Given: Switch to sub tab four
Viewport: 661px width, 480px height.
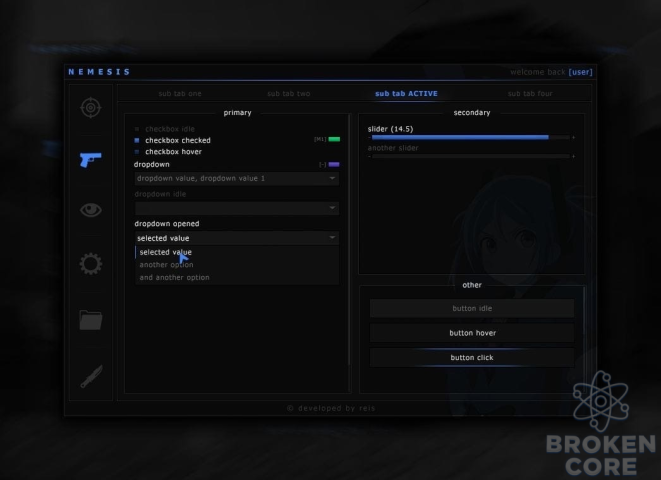Looking at the screenshot, I should point(530,94).
